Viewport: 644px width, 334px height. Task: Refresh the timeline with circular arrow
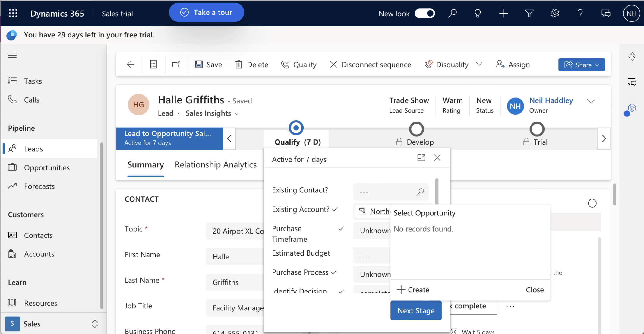[592, 203]
